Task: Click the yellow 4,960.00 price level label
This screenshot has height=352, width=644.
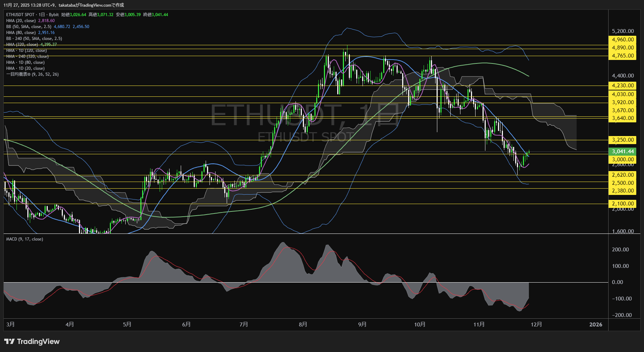Action: [x=623, y=40]
